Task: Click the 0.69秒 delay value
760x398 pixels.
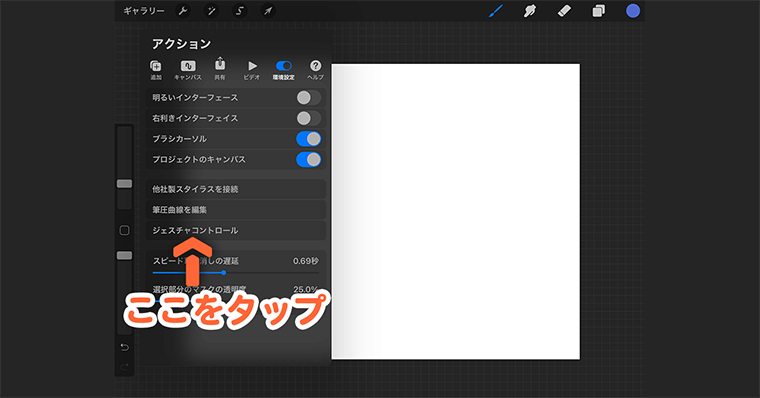Action: 305,261
